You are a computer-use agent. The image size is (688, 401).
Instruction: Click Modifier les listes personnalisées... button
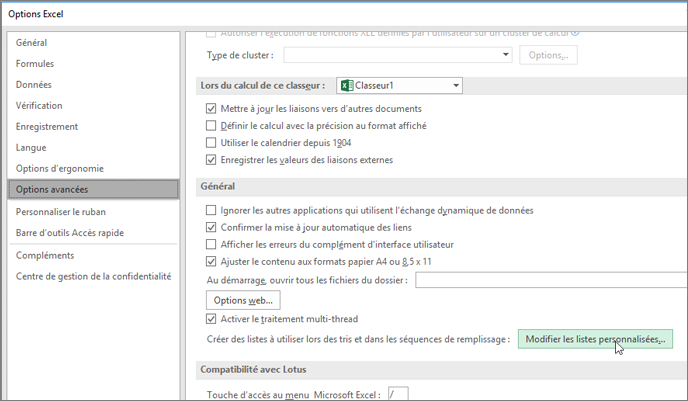tap(595, 339)
